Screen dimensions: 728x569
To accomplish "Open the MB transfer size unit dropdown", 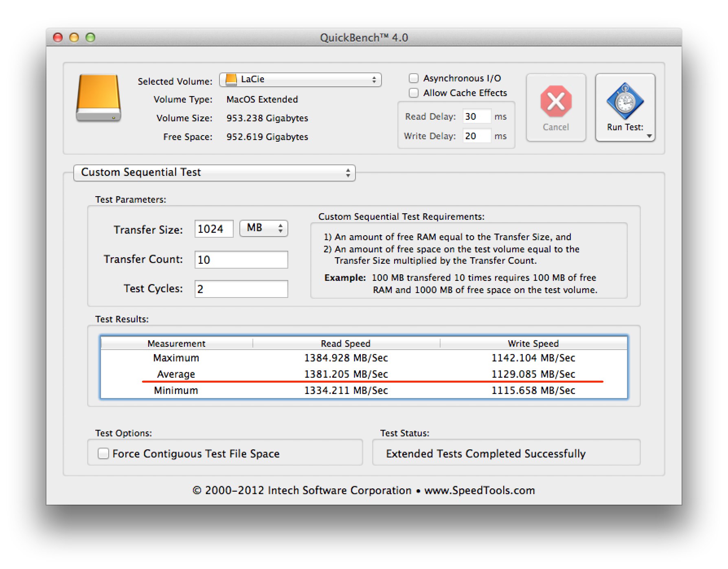I will [264, 228].
